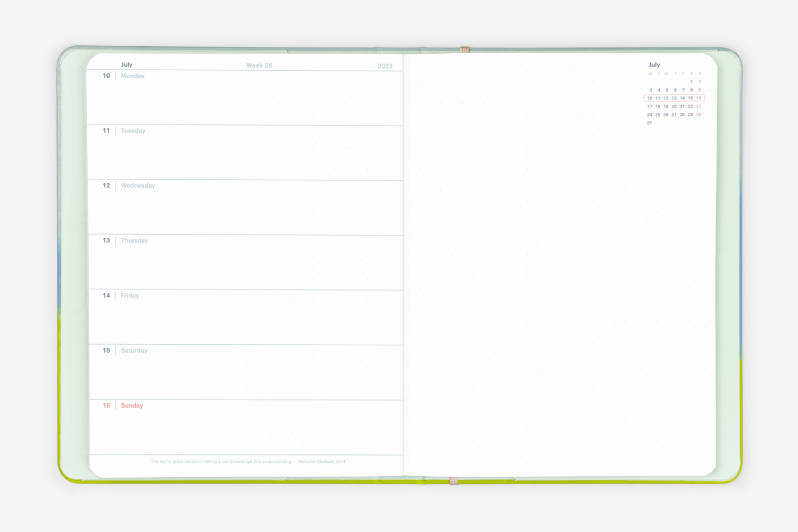Click red date 30 in mini calendar
This screenshot has height=532, width=798.
pyautogui.click(x=699, y=114)
